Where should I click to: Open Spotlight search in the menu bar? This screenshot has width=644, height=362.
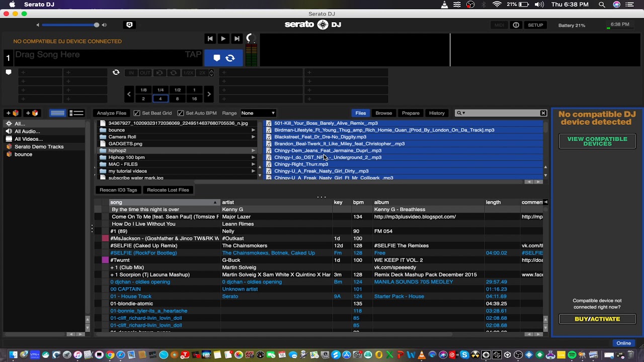click(602, 5)
